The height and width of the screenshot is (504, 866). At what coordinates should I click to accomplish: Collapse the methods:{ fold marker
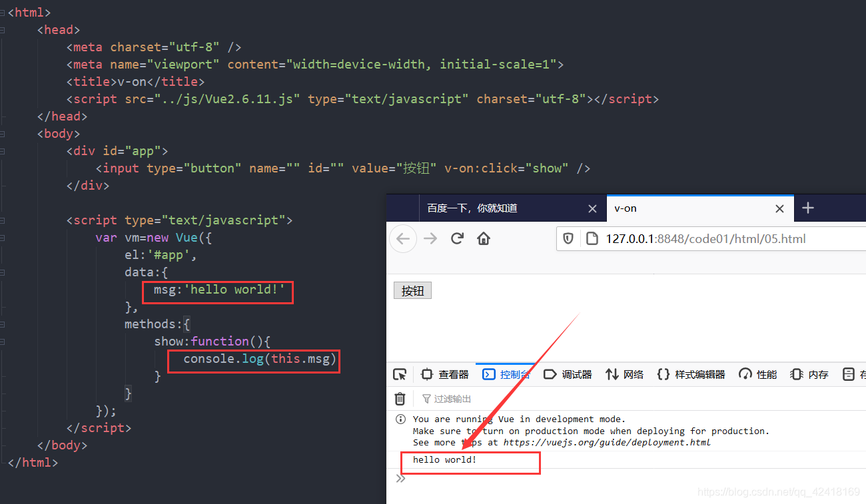[3, 324]
